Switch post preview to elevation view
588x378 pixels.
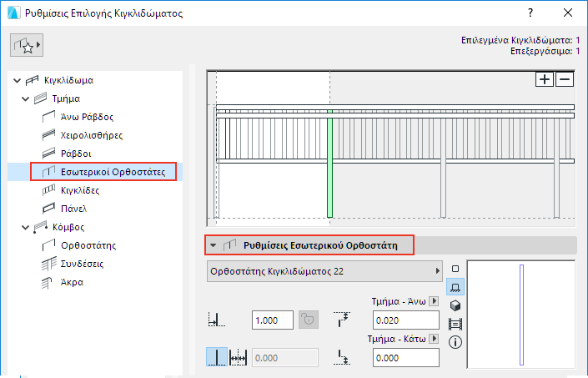click(455, 287)
